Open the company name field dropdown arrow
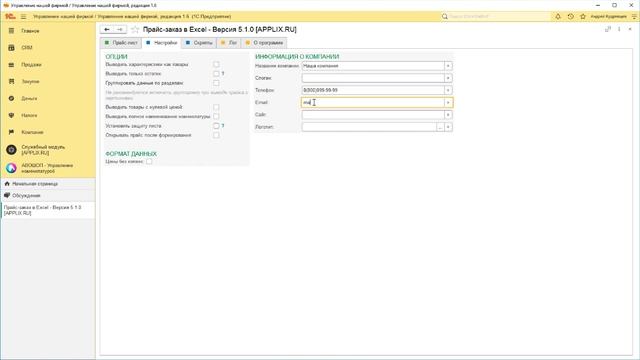Viewport: 640px width, 360px height. coord(448,66)
